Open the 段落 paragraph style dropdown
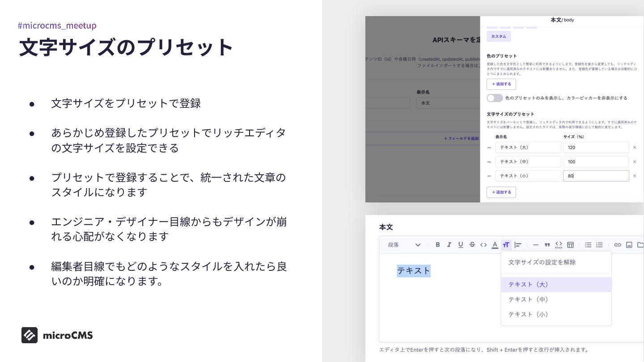The height and width of the screenshot is (362, 644). [404, 245]
